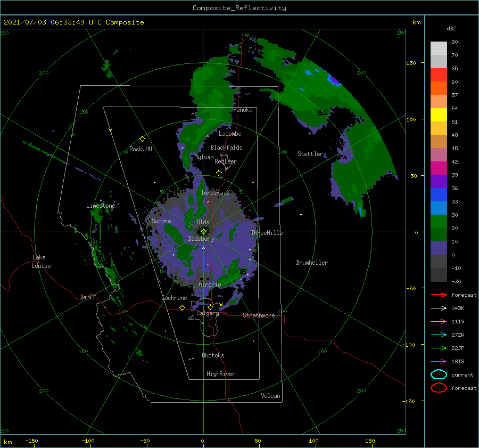The width and height of the screenshot is (479, 448).
Task: Click the Strathmore city label
Action: pyautogui.click(x=259, y=315)
